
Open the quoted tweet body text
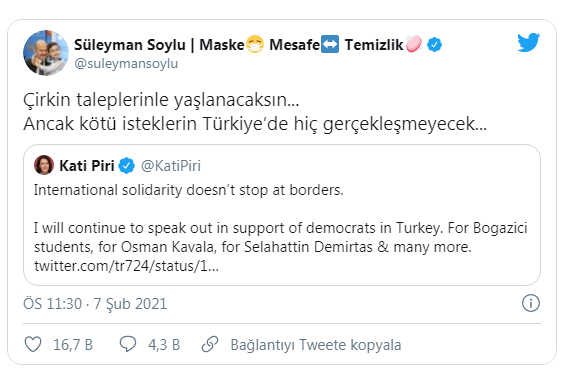[x=281, y=228]
